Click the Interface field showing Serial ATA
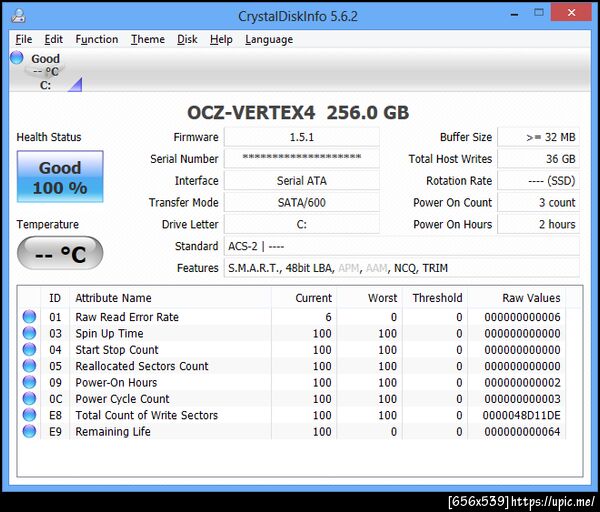600x512 pixels. tap(302, 180)
